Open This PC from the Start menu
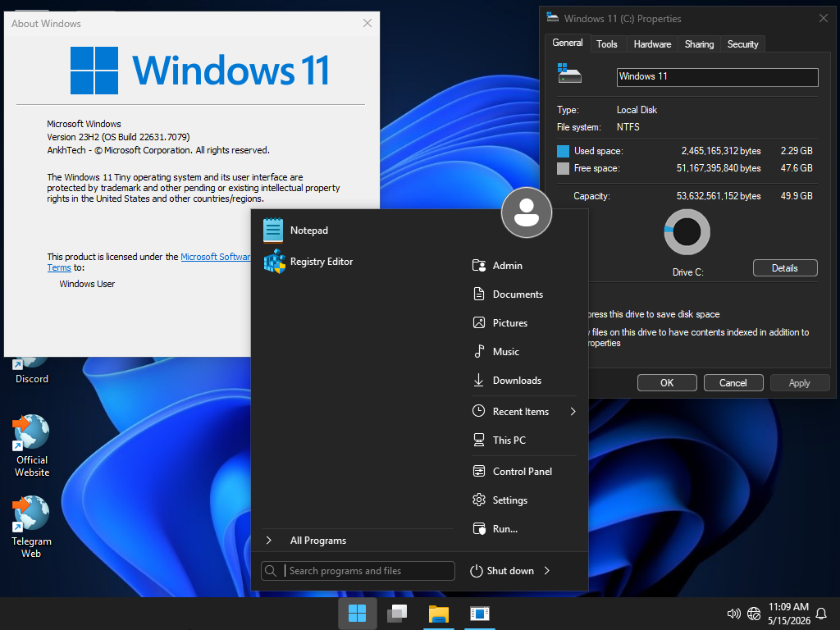 [x=500, y=441]
